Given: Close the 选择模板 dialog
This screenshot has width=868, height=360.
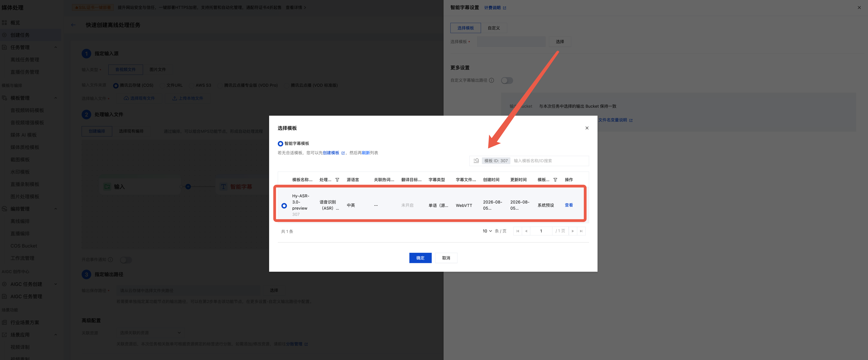Looking at the screenshot, I should 587,128.
